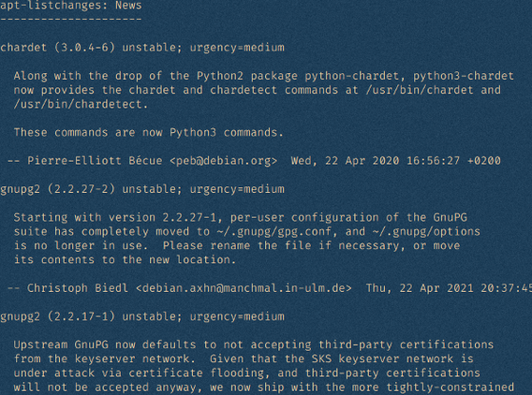Click the path '~/.gnupg/options'
The width and height of the screenshot is (532, 395).
[426, 231]
